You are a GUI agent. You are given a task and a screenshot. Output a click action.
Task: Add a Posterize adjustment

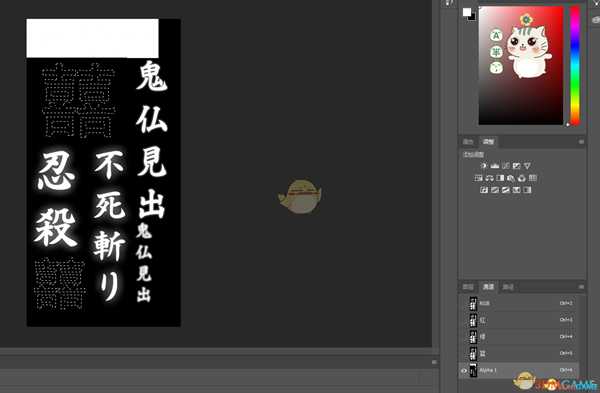coord(495,190)
